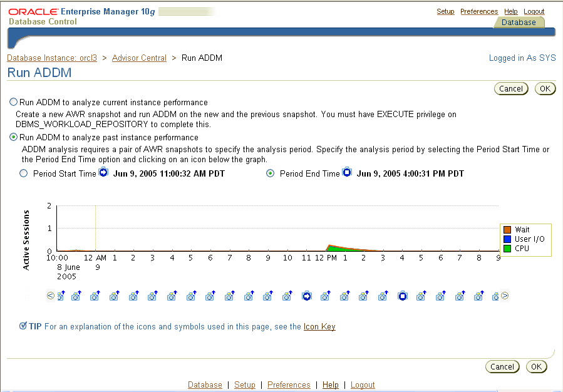Select the Period Start Time radio button
This screenshot has height=392, width=563.
pyautogui.click(x=23, y=173)
